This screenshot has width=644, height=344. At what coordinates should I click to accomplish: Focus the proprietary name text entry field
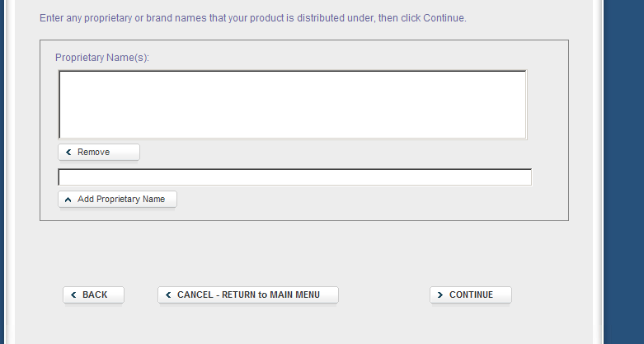coord(294,177)
